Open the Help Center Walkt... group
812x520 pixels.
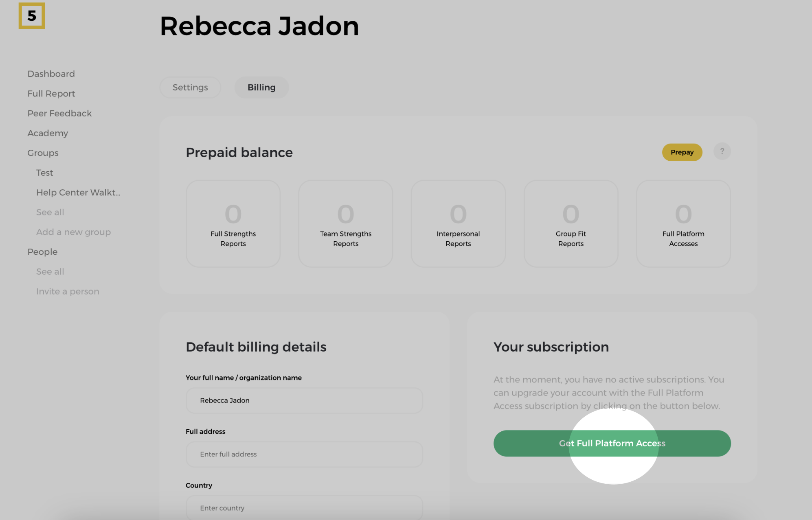[78, 192]
